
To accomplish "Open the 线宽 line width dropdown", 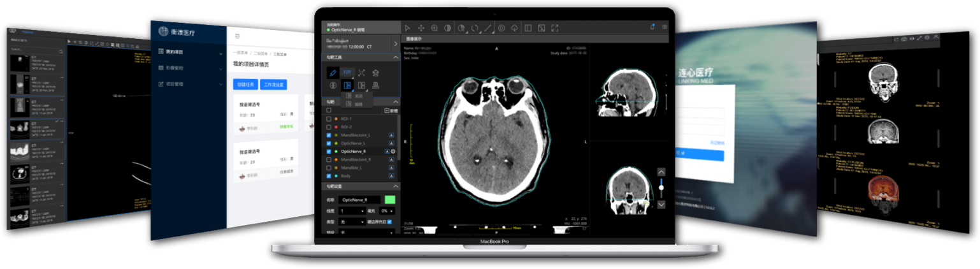I will [352, 211].
